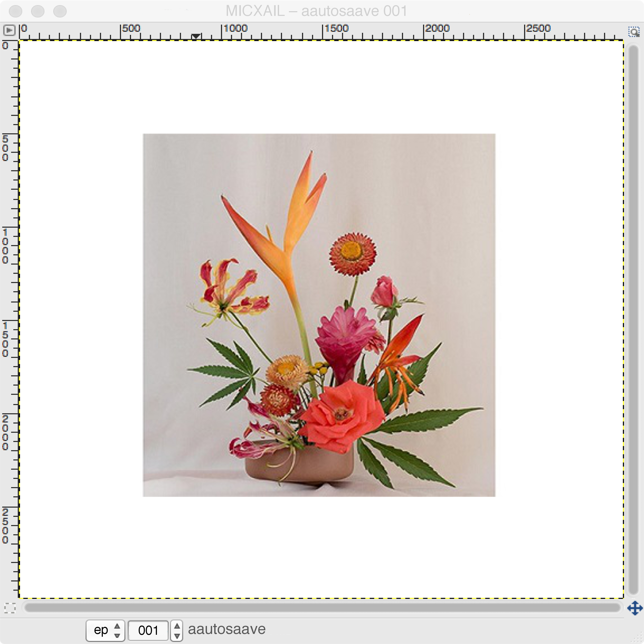The width and height of the screenshot is (644, 644).
Task: Click the 001 value input field
Action: click(x=148, y=630)
